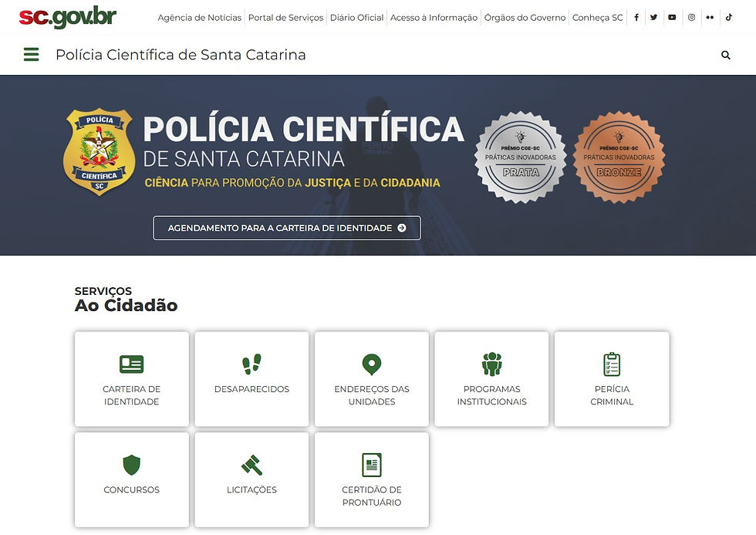Open the Facebook page icon

pos(636,17)
